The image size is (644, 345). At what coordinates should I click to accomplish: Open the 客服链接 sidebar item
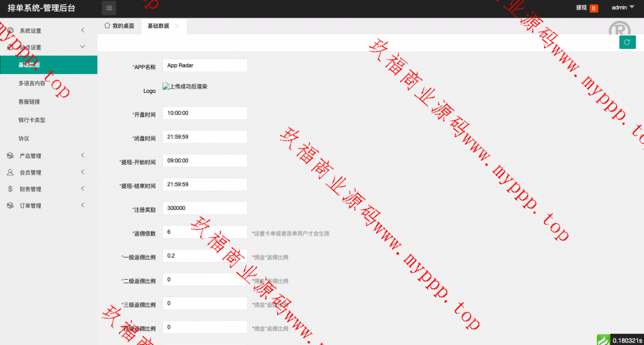point(29,101)
